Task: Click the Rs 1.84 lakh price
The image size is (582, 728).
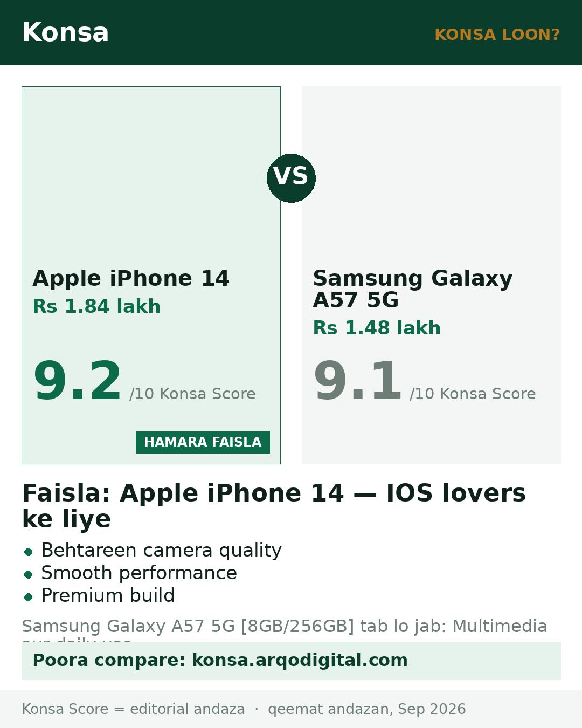Action: pos(96,306)
